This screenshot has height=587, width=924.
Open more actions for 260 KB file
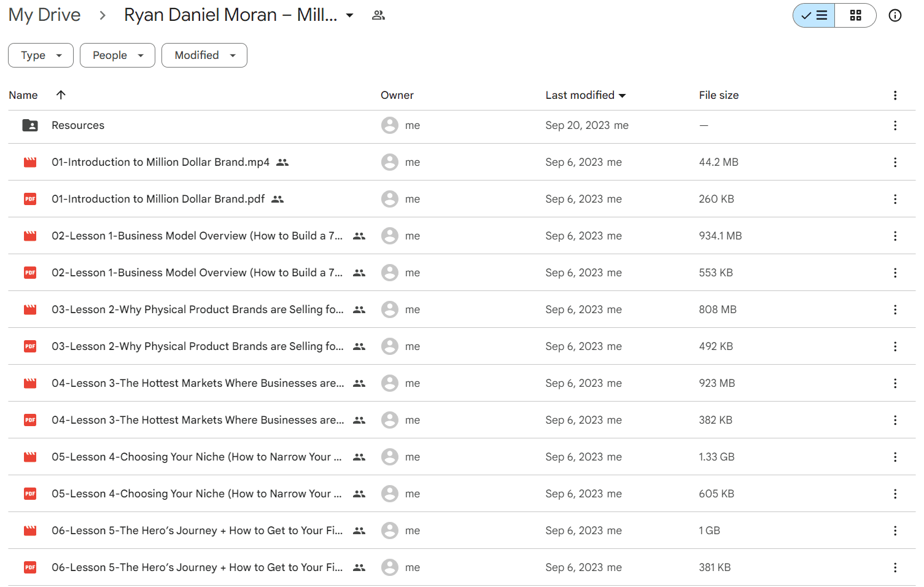(x=895, y=199)
